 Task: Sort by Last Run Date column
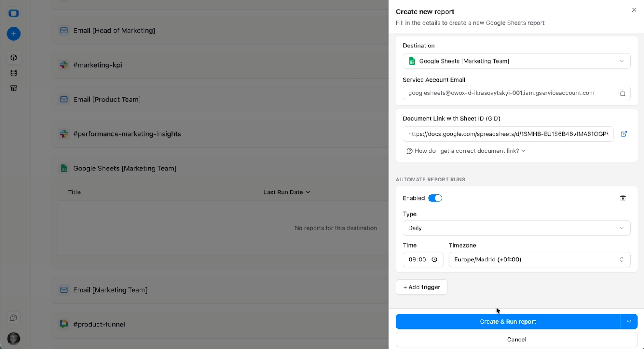[x=287, y=192]
